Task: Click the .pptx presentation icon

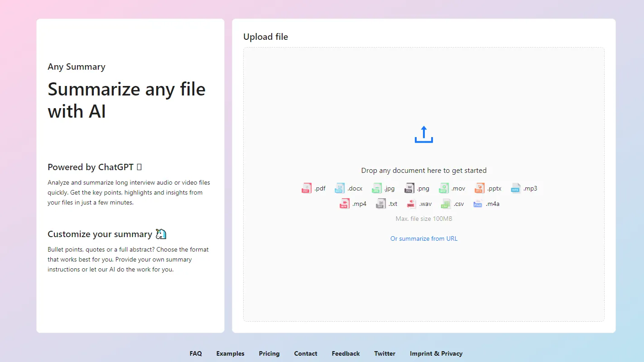Action: pos(479,188)
